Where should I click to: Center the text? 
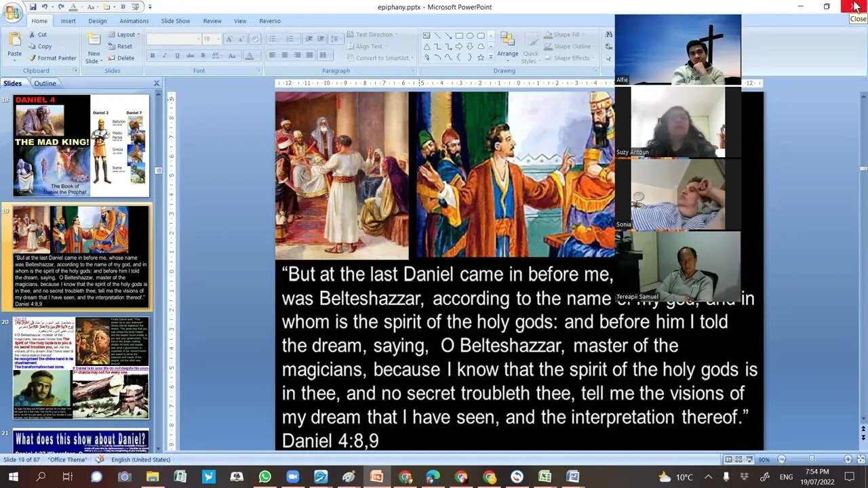click(285, 56)
